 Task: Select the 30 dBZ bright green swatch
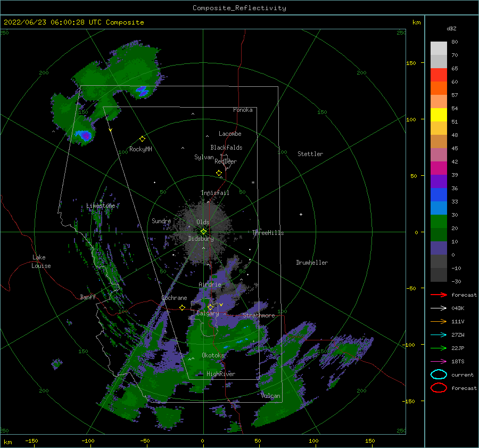point(439,221)
